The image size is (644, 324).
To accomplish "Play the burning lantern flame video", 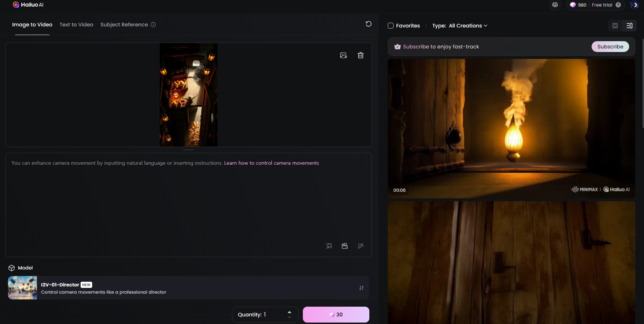I will tap(511, 128).
